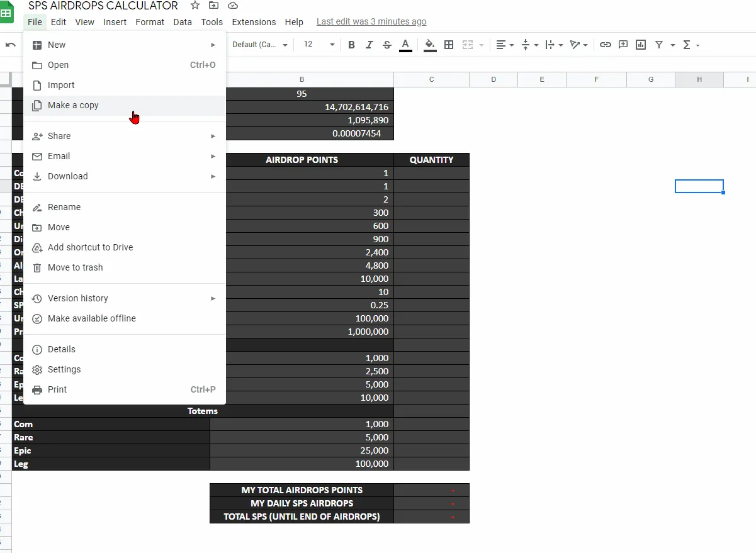Click the Google Sheets home logo
The image size is (756, 553).
tap(6, 13)
